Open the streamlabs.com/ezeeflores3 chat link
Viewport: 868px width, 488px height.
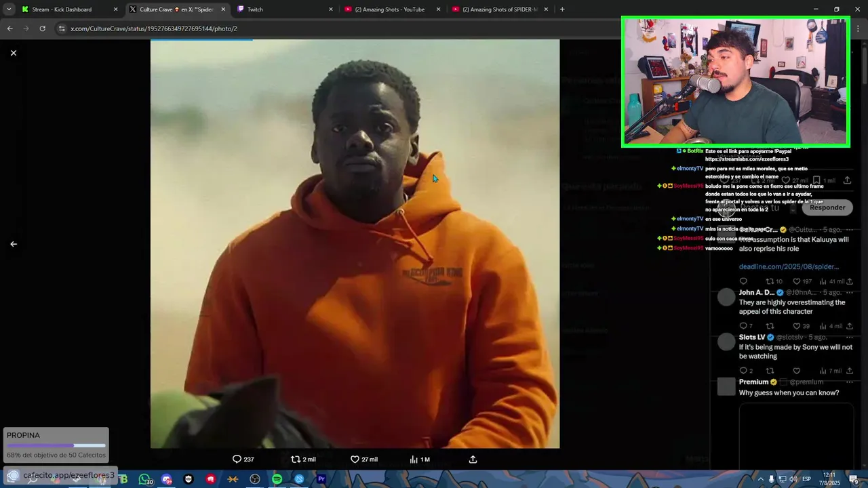[x=747, y=159]
